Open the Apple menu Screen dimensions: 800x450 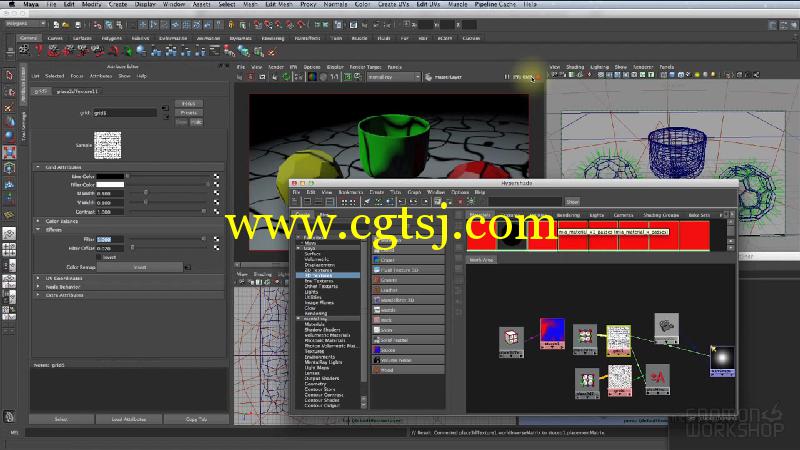11,4
